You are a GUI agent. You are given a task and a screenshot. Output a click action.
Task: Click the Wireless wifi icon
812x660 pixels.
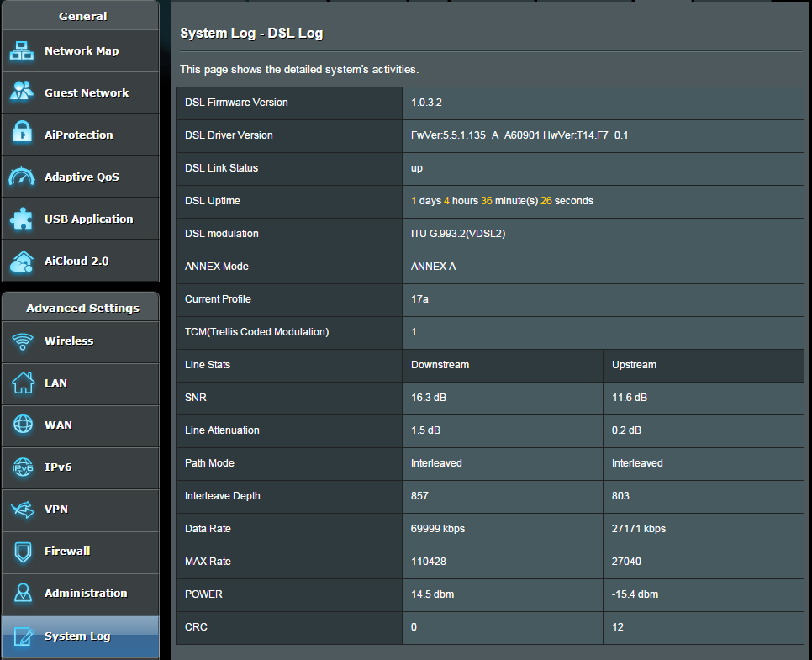[22, 341]
